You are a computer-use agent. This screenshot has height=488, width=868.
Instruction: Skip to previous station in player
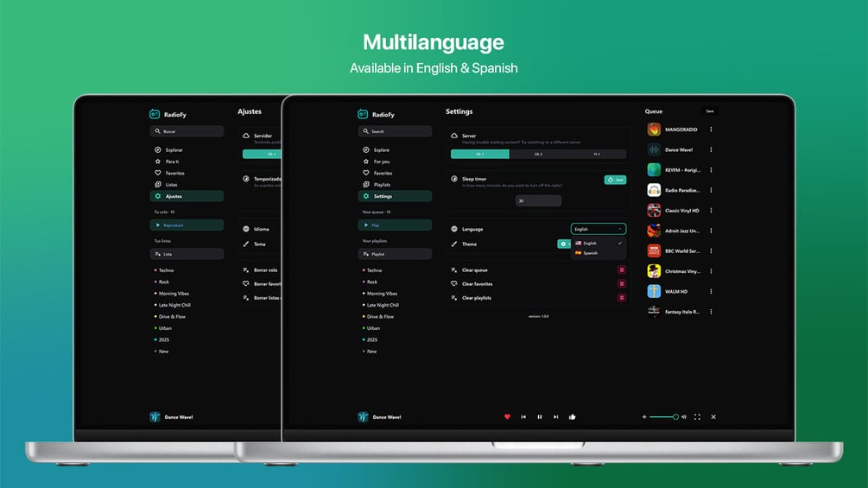[523, 416]
